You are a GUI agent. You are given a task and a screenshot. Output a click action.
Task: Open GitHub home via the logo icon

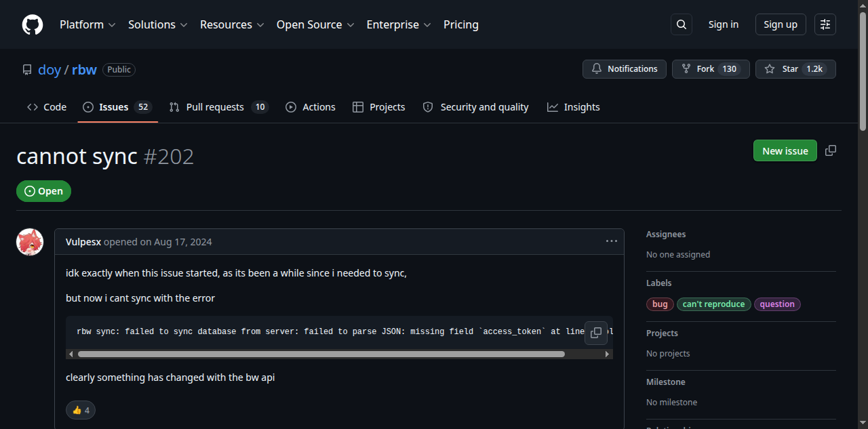click(x=32, y=24)
